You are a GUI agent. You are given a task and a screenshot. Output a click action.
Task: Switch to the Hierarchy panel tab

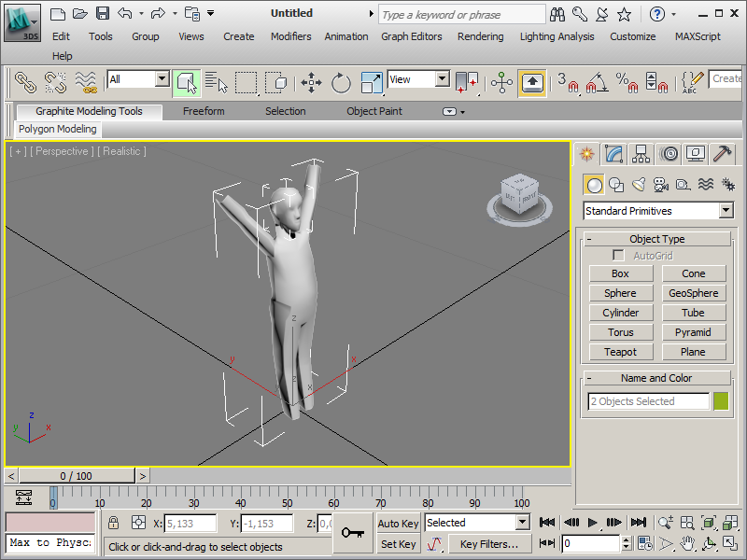641,154
